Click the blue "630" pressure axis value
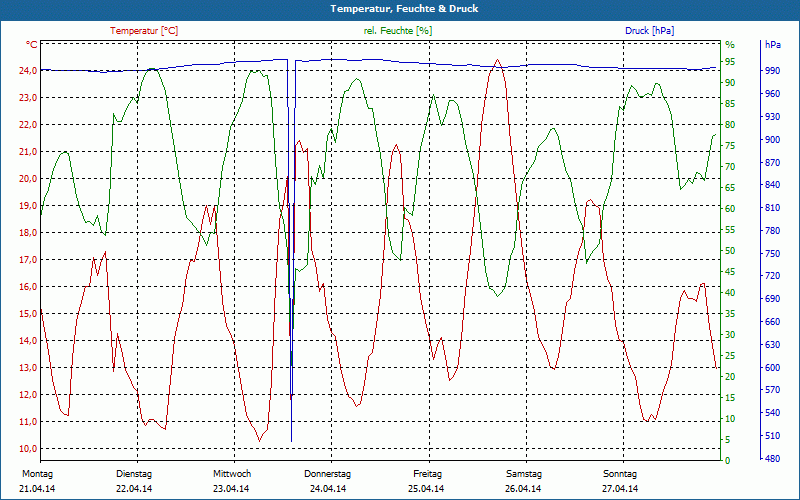The width and height of the screenshot is (800, 500). coord(773,345)
